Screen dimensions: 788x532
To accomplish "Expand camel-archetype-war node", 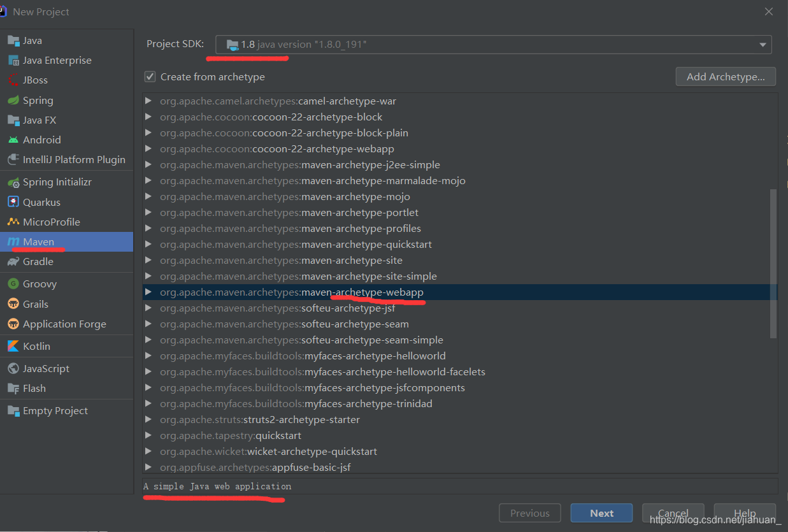I will point(148,101).
